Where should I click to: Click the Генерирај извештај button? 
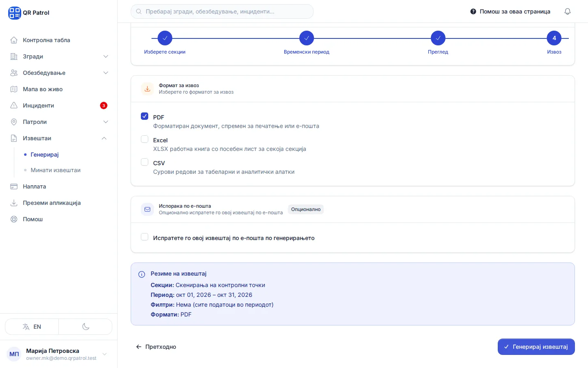(x=536, y=347)
